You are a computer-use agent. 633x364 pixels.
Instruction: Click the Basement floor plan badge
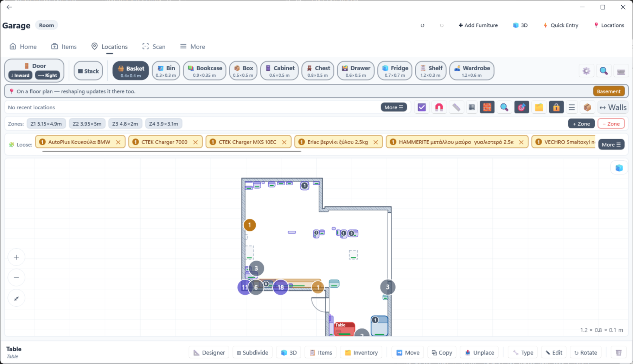pyautogui.click(x=608, y=91)
